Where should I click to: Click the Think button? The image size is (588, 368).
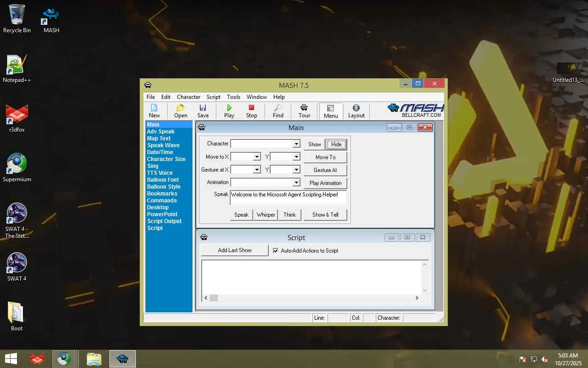(x=290, y=215)
